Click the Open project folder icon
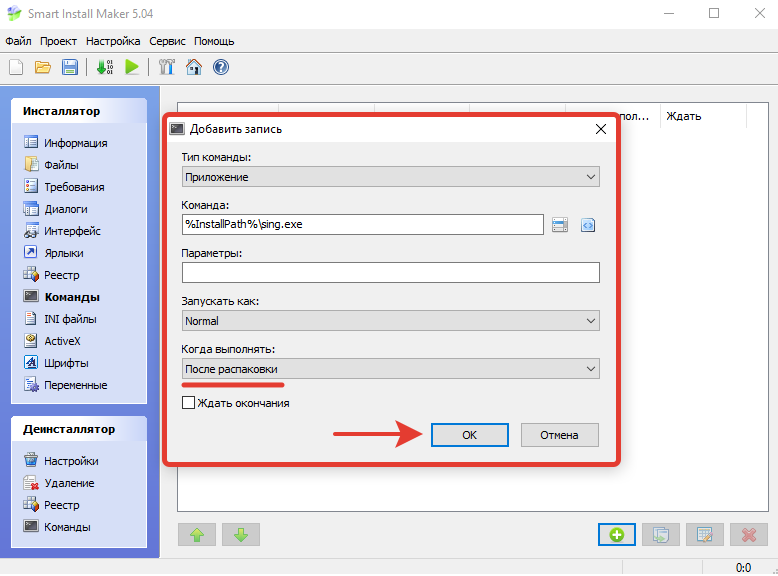This screenshot has width=778, height=576. point(43,67)
